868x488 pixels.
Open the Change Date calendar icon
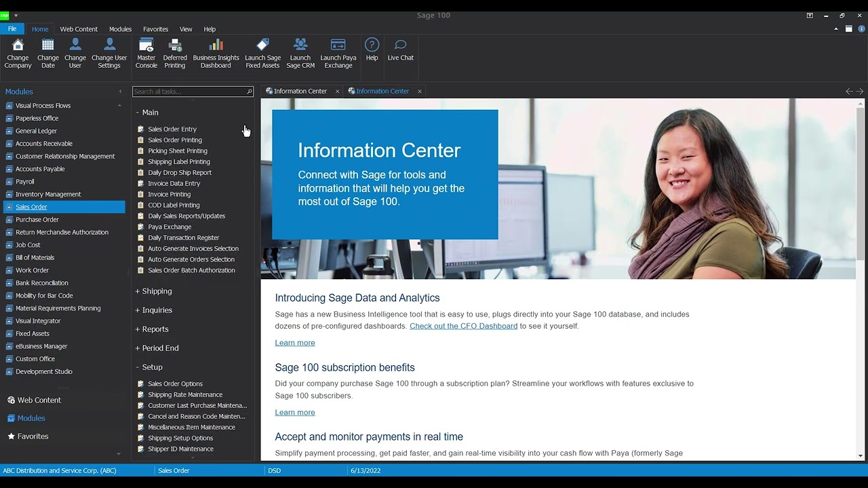point(48,45)
